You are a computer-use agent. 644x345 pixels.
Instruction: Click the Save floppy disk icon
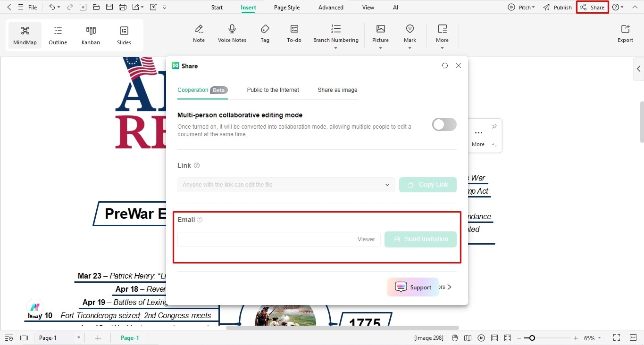tap(109, 7)
